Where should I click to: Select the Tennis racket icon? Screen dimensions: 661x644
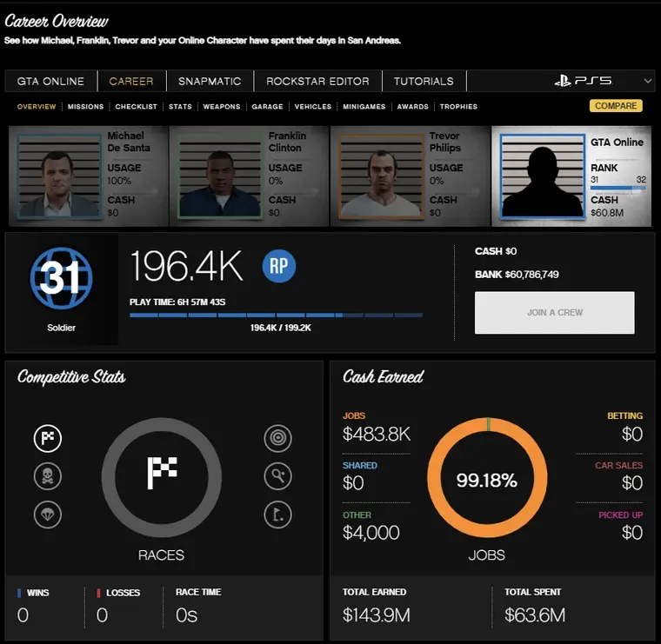point(277,476)
